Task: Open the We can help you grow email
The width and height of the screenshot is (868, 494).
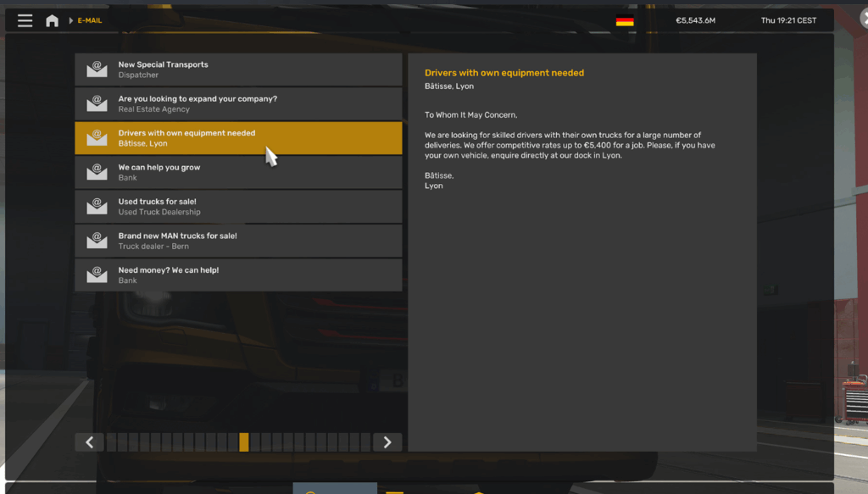Action: pyautogui.click(x=238, y=173)
